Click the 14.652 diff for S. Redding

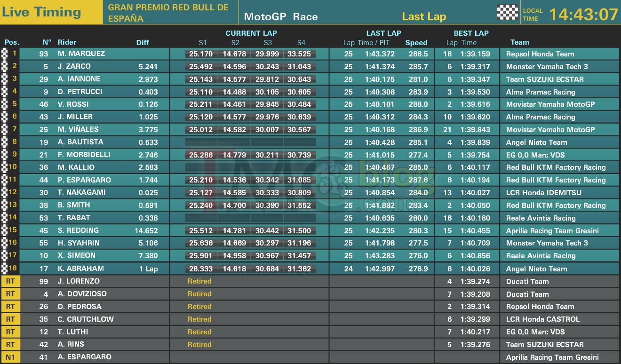pos(146,230)
